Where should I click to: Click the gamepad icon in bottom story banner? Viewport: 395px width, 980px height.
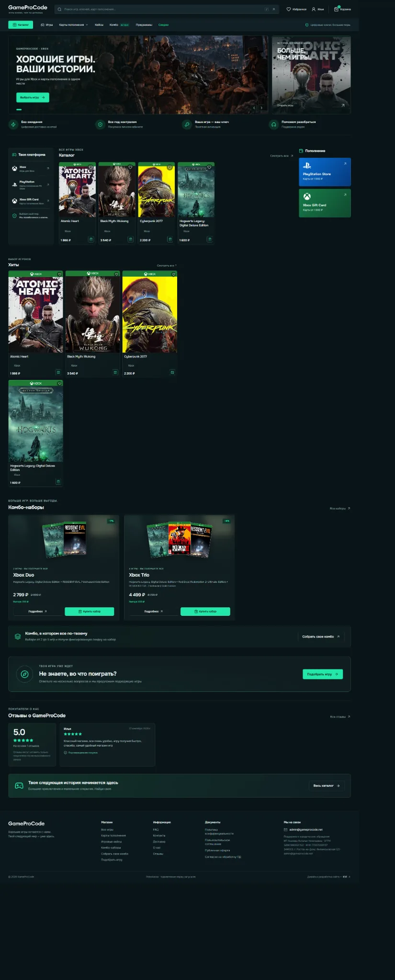19,786
